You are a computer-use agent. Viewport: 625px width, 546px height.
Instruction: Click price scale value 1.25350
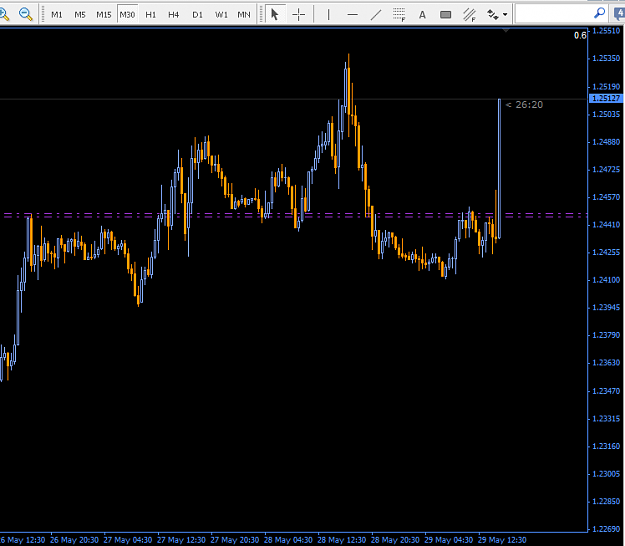[606, 58]
